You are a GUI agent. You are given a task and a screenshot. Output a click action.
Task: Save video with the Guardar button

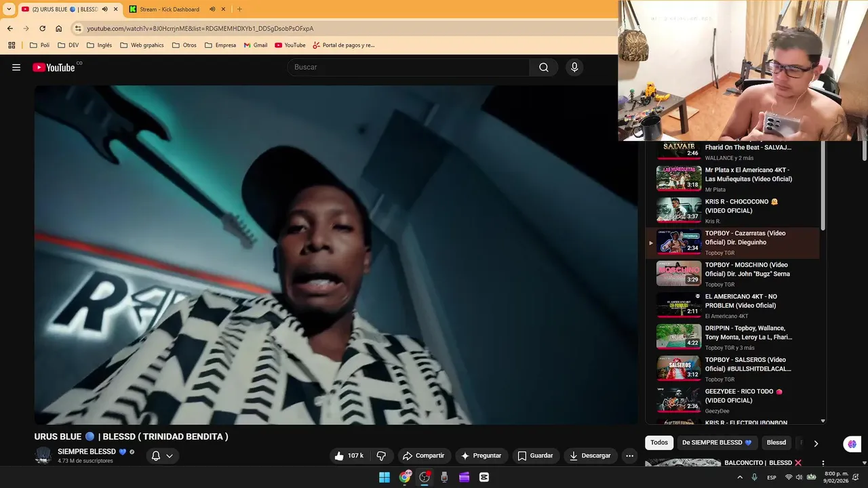pos(535,455)
